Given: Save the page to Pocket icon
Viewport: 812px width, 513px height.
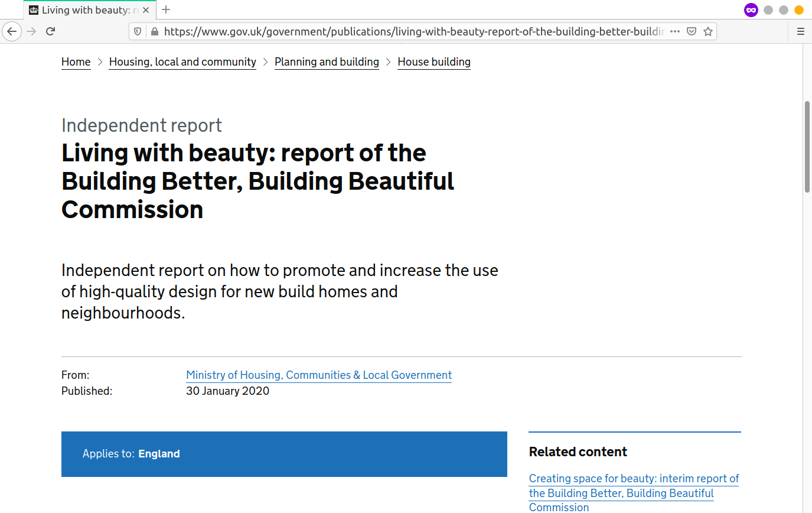Looking at the screenshot, I should coord(692,31).
